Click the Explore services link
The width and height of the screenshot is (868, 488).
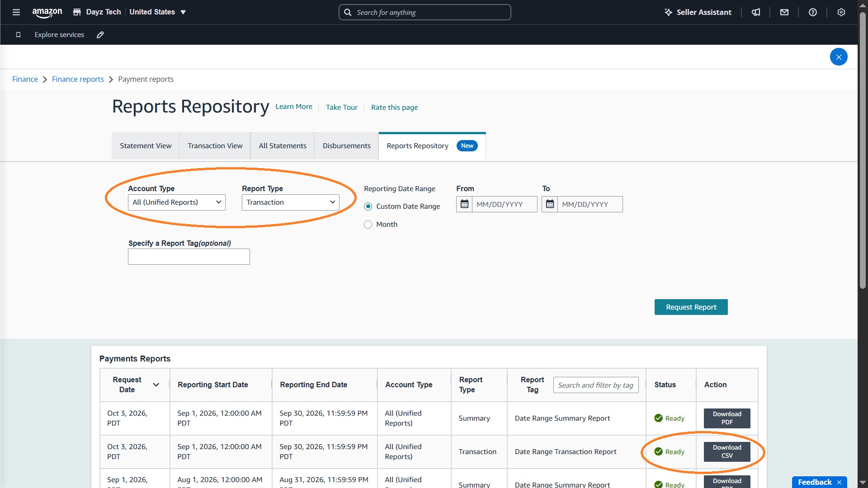(x=59, y=35)
